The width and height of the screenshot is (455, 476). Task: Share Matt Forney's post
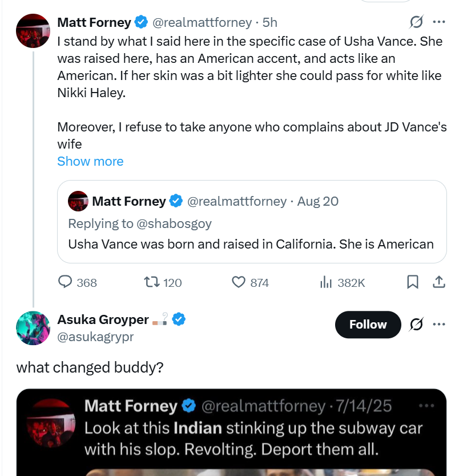pyautogui.click(x=438, y=282)
